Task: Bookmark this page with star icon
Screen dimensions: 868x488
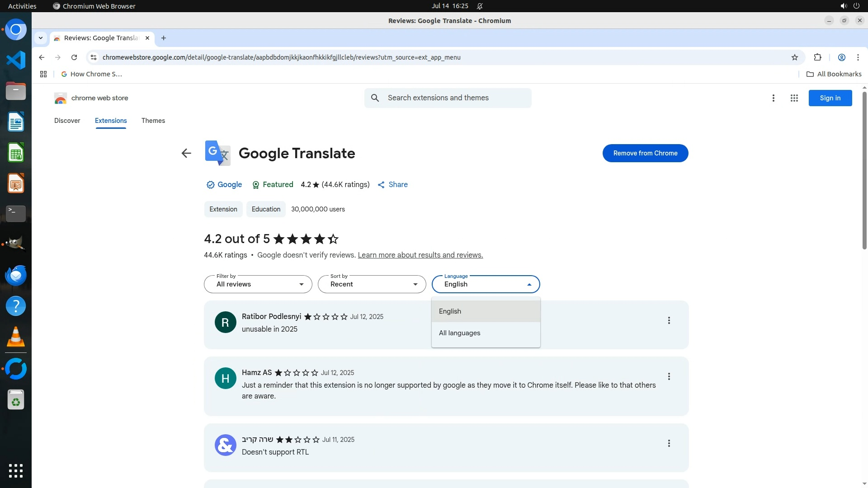Action: click(x=795, y=57)
